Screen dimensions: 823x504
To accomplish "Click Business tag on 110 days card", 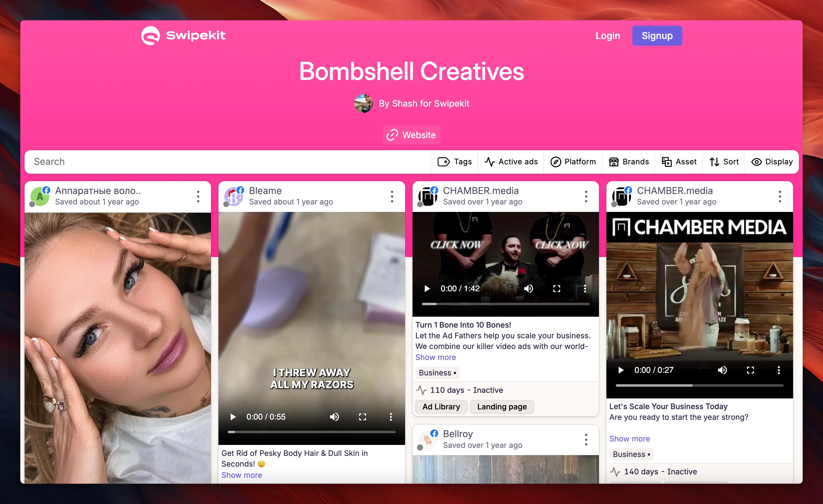I will (437, 373).
